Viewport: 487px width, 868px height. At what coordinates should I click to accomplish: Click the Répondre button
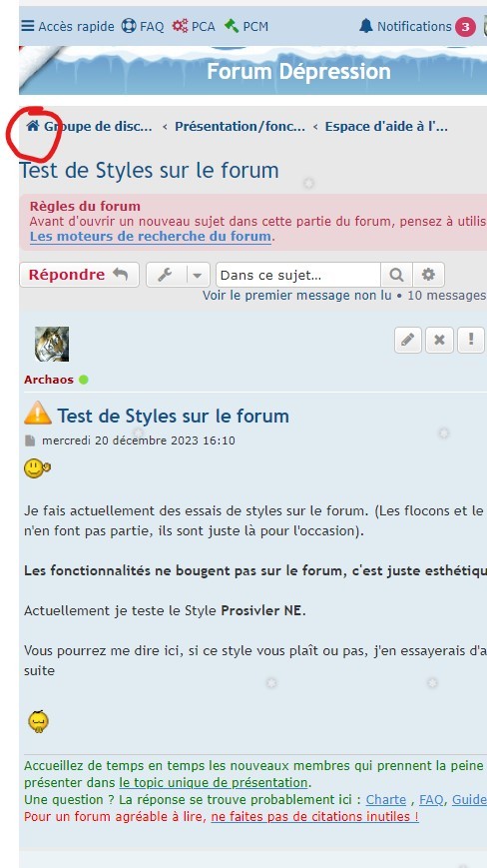[79, 275]
